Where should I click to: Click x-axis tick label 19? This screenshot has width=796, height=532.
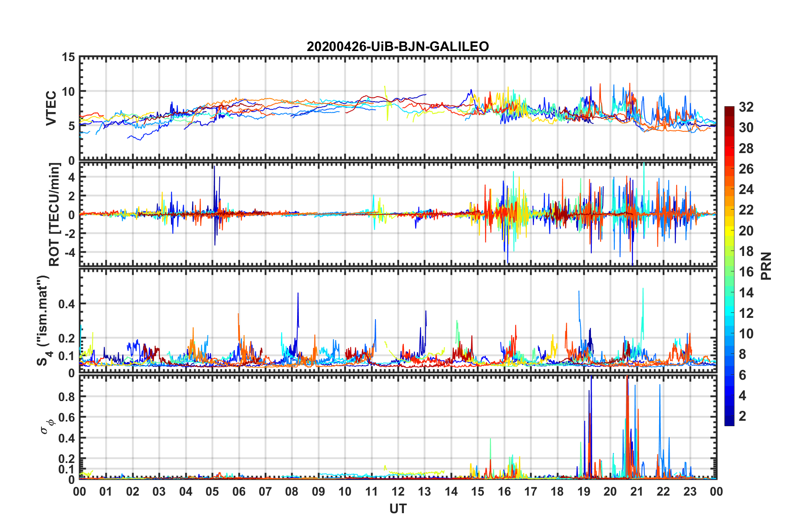(584, 491)
